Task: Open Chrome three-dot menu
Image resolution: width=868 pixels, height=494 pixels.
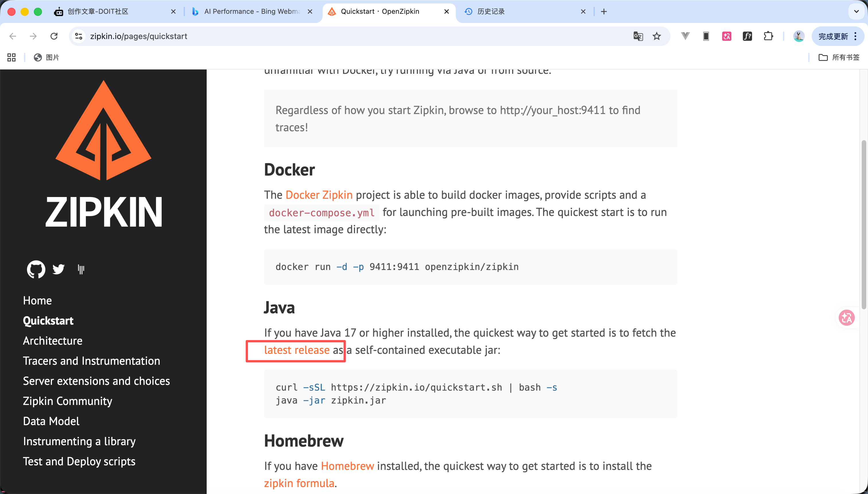Action: 856,36
